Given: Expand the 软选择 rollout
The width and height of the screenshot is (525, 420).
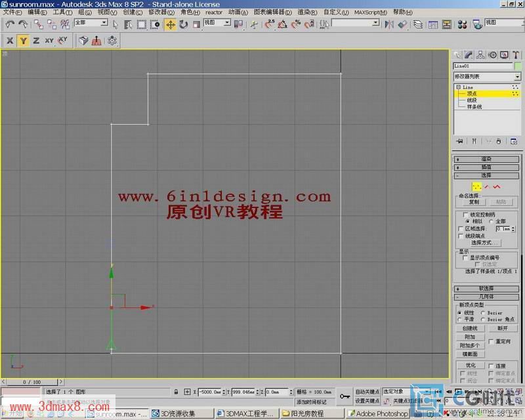Looking at the screenshot, I should (486, 288).
